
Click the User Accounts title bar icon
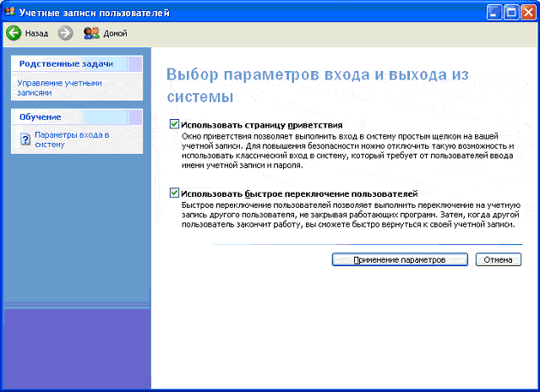[x=9, y=11]
